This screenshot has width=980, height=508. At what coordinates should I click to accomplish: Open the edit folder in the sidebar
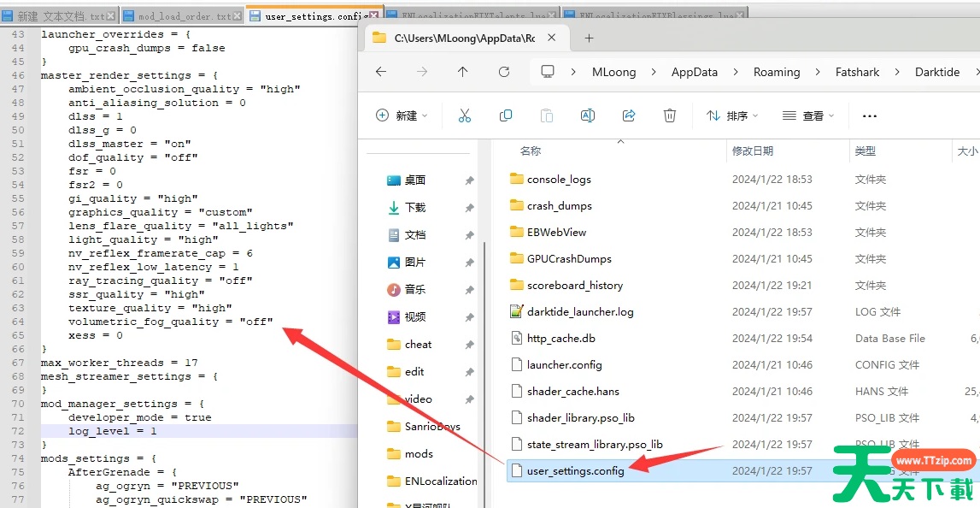[x=414, y=372]
